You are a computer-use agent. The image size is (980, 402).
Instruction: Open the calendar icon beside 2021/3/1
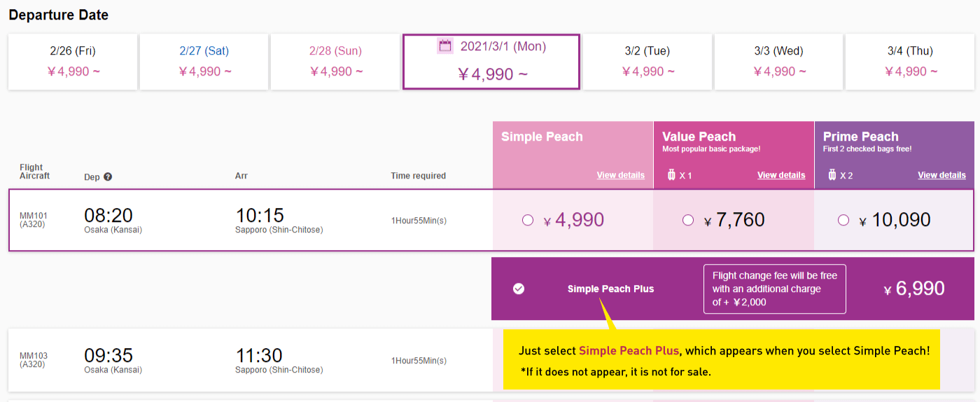[x=445, y=46]
